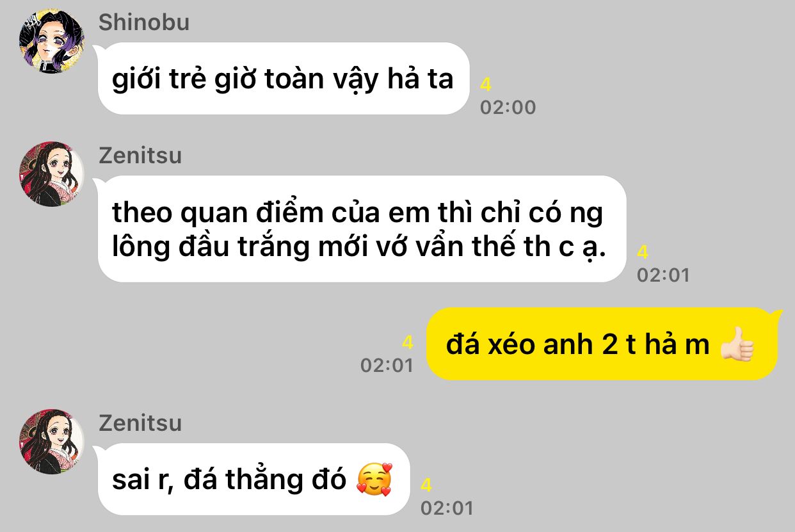Tap the 'sai r, đá thẳng đó' bubble

[253, 479]
